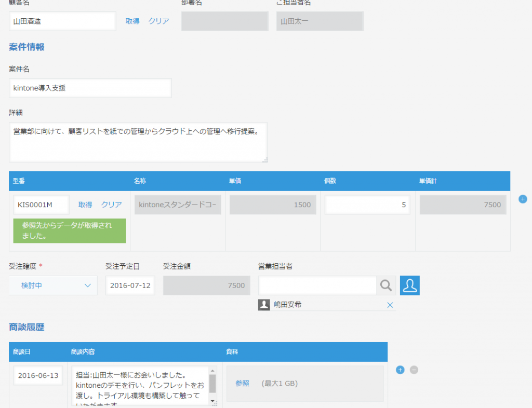Click the 商談内容 scrollbar down arrow

pos(212,402)
